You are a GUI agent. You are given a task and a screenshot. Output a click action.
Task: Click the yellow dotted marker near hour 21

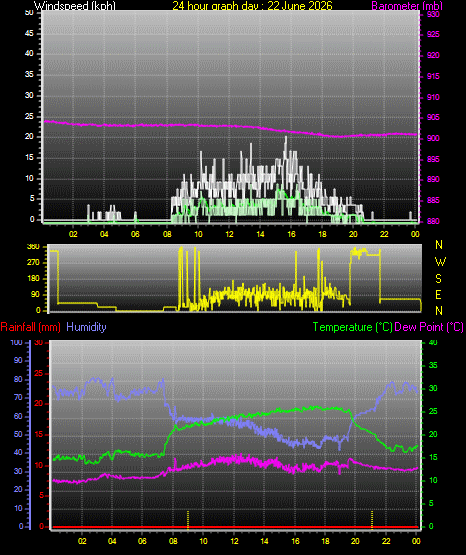tap(372, 520)
